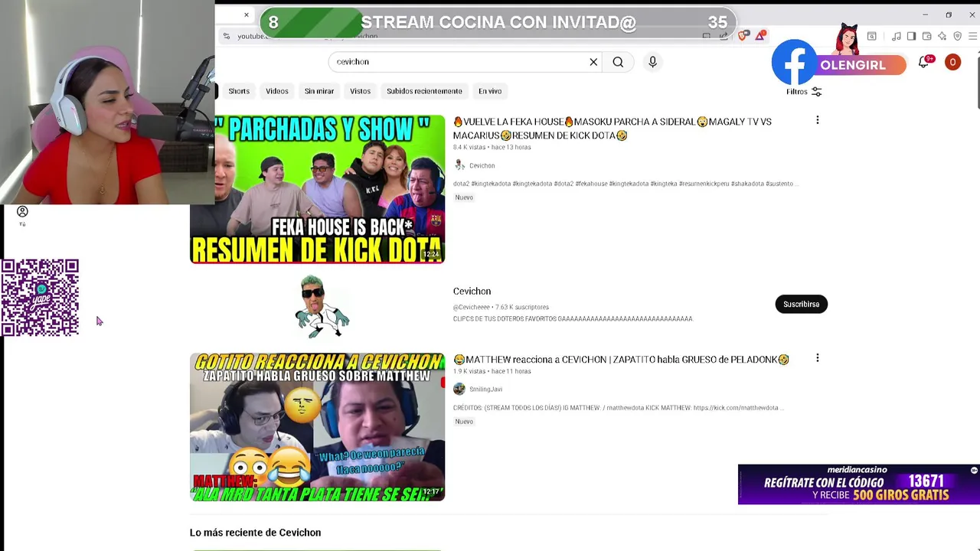The image size is (980, 551).
Task: Open the 'MATTHEW reacciona a CEVICHON' video title
Action: 621,360
